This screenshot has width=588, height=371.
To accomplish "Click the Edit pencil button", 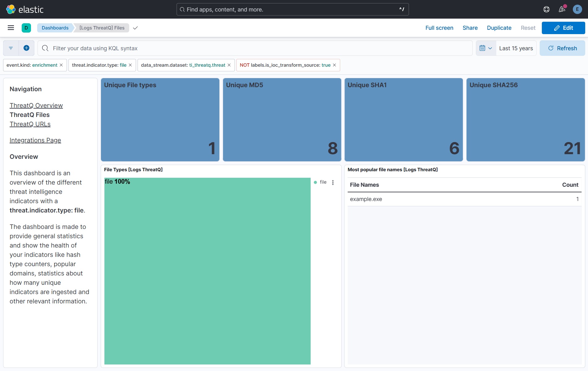I will 563,28.
